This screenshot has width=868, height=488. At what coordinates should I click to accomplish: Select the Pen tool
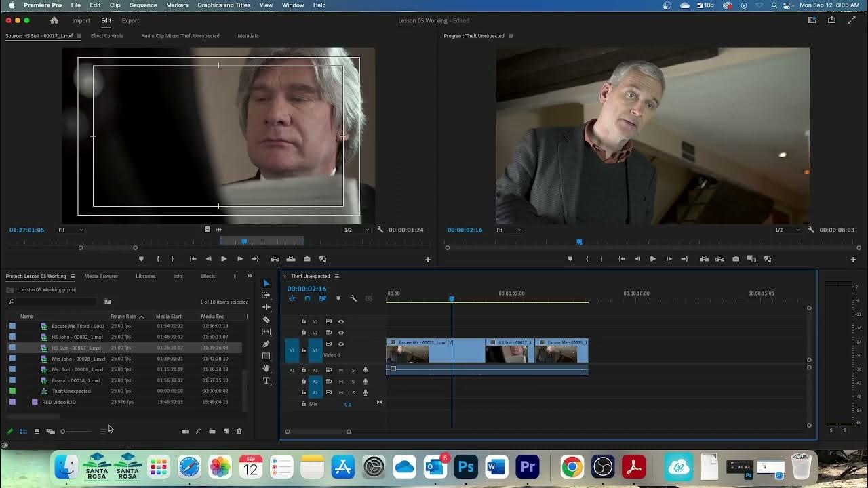266,344
